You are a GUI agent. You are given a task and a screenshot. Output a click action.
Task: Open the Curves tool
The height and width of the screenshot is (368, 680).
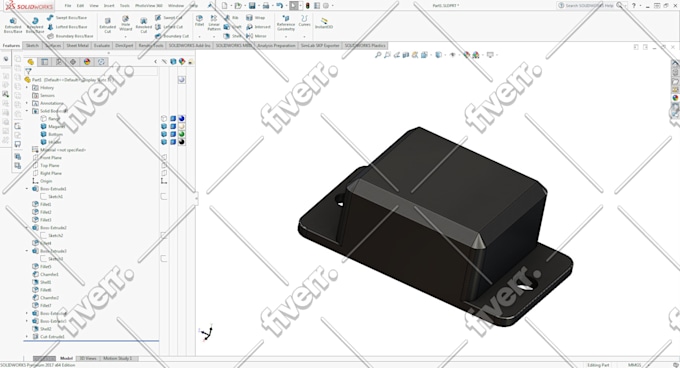pos(304,20)
